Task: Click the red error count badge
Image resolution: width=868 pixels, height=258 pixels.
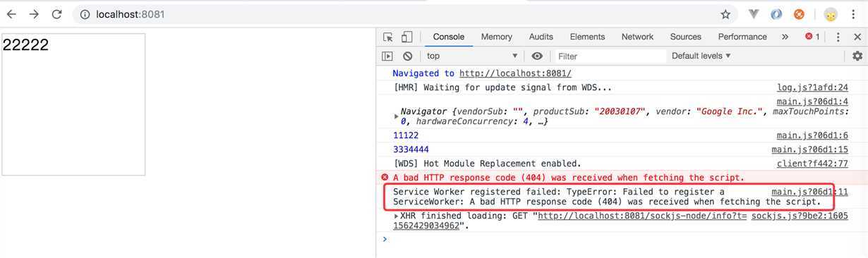Action: coord(813,37)
